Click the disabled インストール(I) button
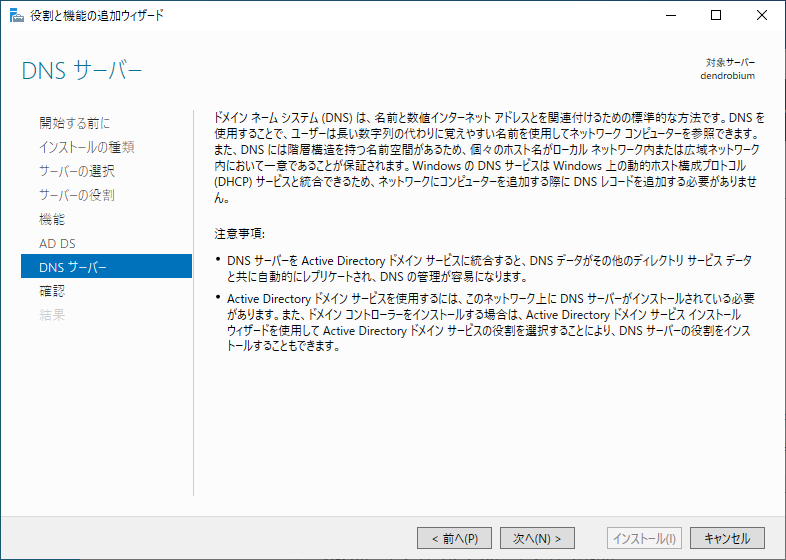This screenshot has height=560, width=786. (x=644, y=538)
